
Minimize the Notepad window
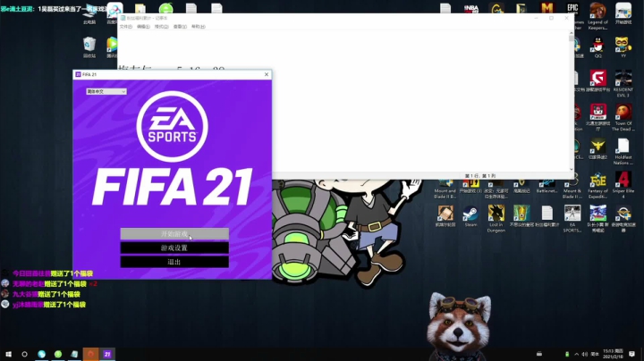tap(536, 18)
